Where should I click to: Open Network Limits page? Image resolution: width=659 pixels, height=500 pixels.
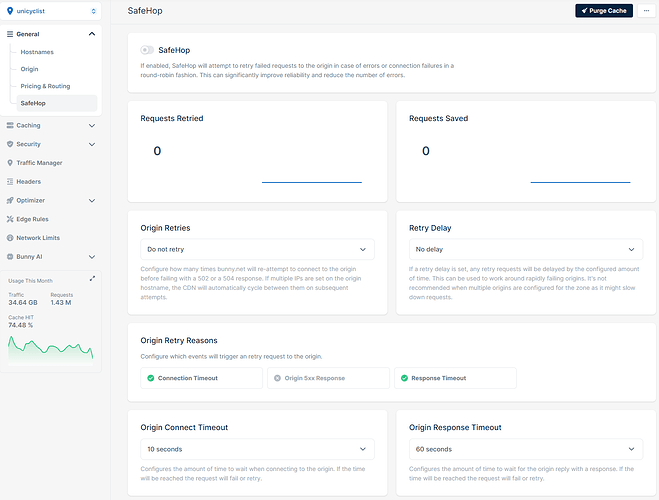(x=38, y=238)
